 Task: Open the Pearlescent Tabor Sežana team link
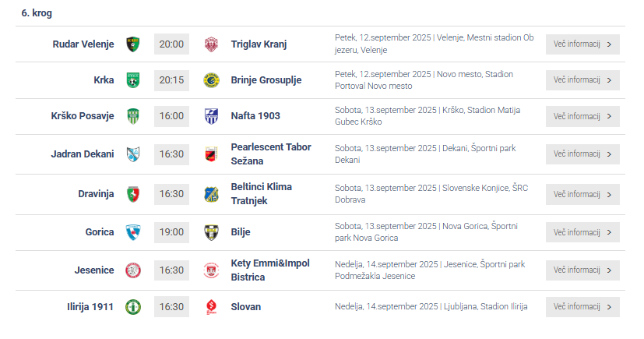[x=271, y=154]
